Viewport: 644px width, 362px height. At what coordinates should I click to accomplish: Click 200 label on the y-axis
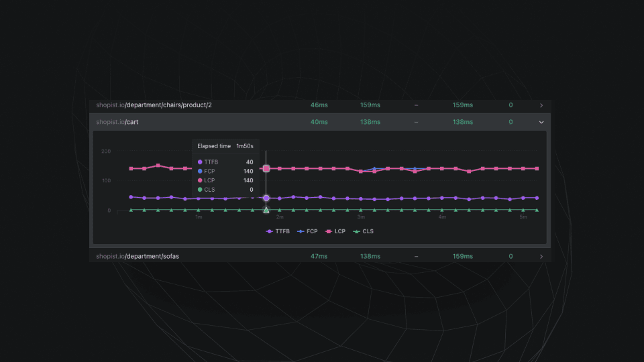(x=106, y=152)
